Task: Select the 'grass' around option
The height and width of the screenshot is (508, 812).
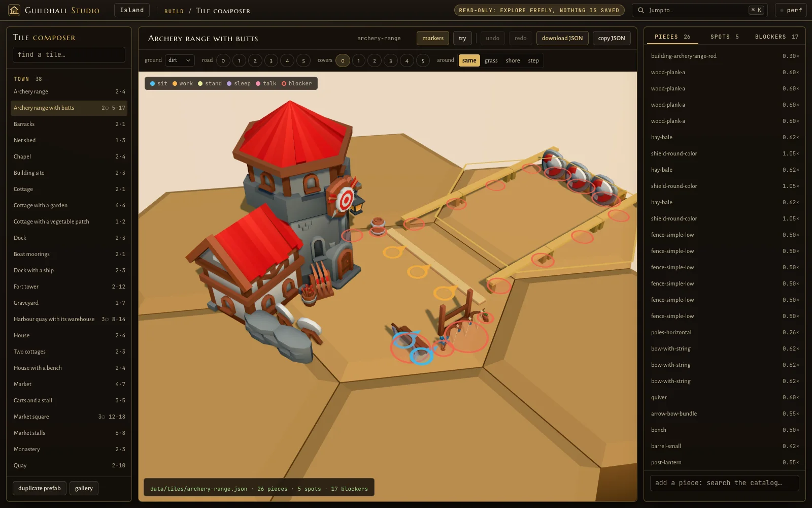Action: [491, 60]
